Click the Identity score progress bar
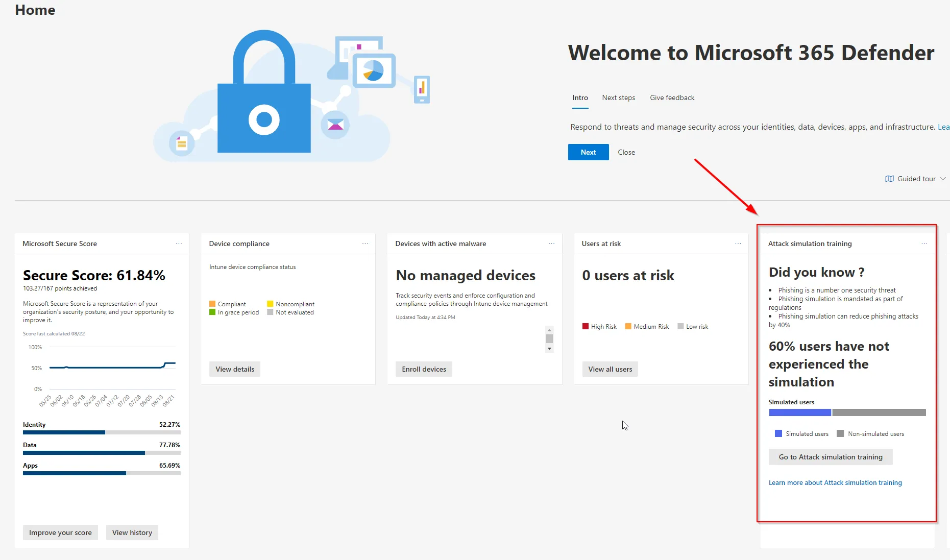Image resolution: width=950 pixels, height=560 pixels. [x=102, y=432]
